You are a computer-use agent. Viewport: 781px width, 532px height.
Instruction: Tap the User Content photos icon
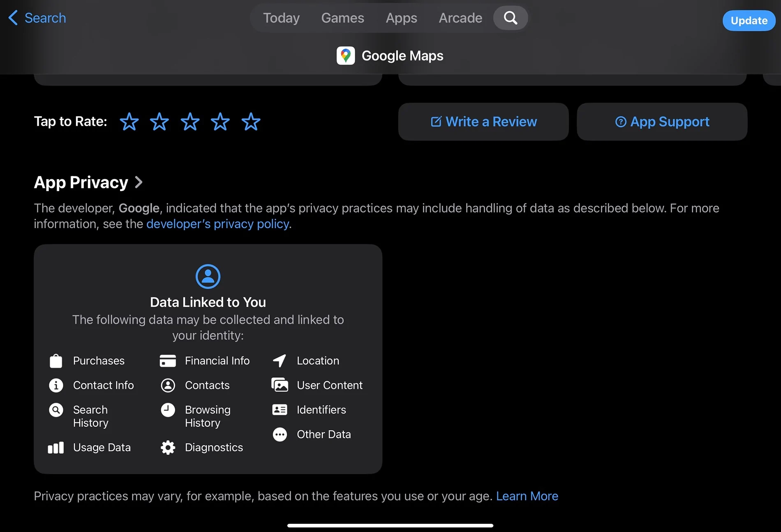coord(280,385)
